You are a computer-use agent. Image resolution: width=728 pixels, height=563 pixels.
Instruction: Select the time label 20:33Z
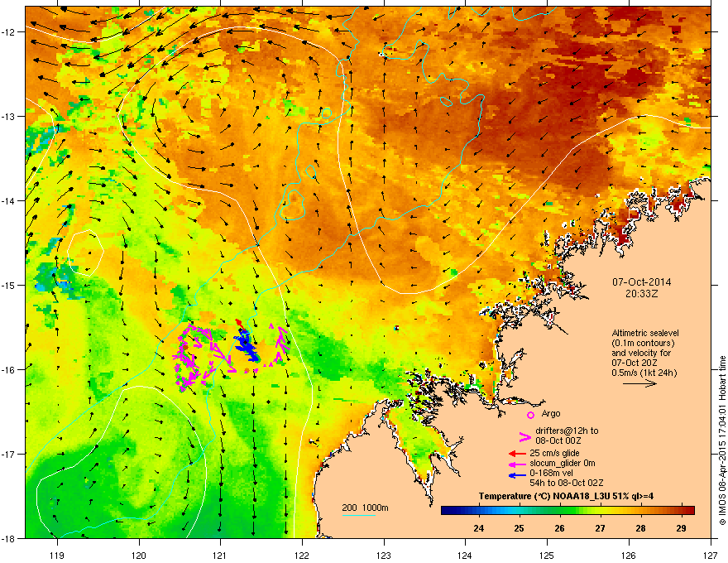642,294
